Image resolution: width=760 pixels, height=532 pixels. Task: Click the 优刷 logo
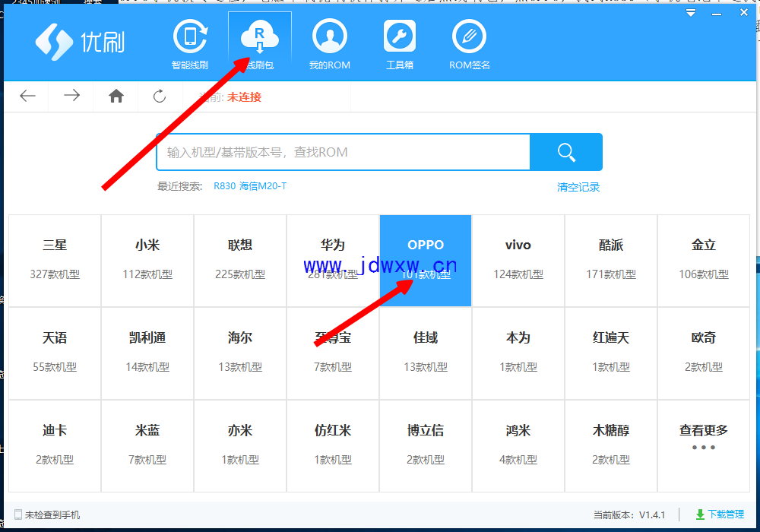(x=80, y=42)
